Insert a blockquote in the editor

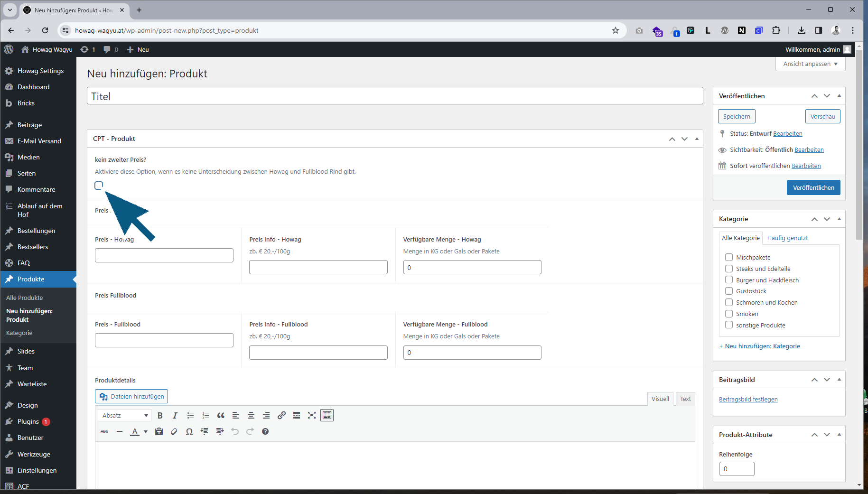221,415
